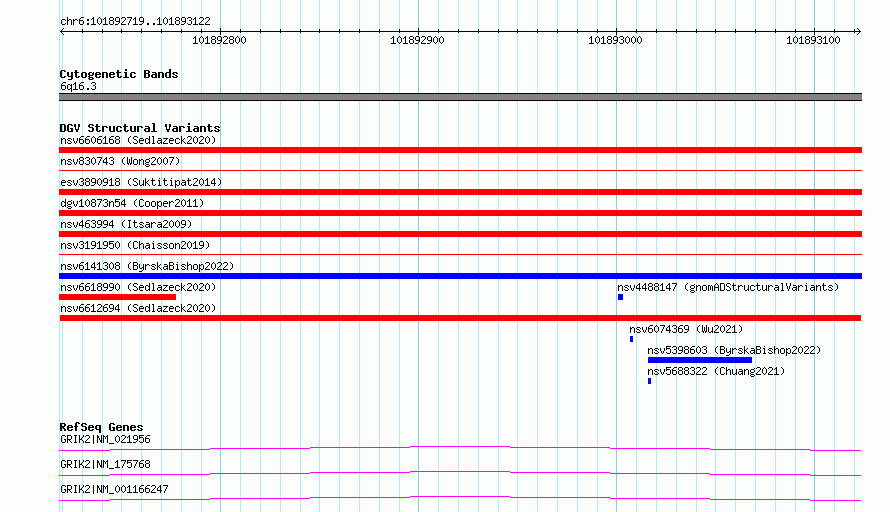
Task: Open the DGV Structural Variants track title
Action: [140, 128]
